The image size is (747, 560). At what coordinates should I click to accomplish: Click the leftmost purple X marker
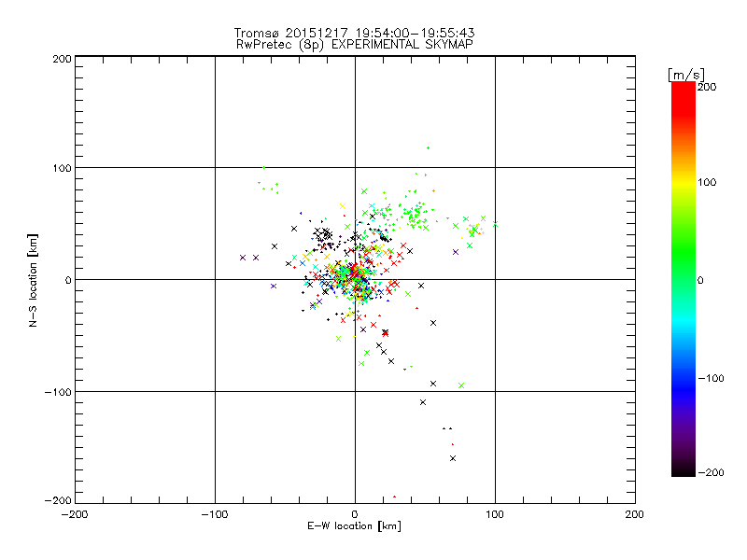243,258
